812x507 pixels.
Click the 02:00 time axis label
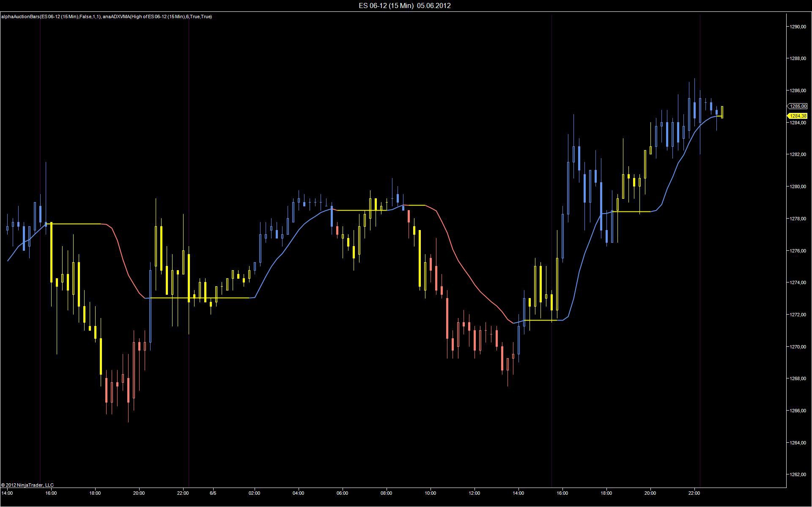[x=255, y=493]
